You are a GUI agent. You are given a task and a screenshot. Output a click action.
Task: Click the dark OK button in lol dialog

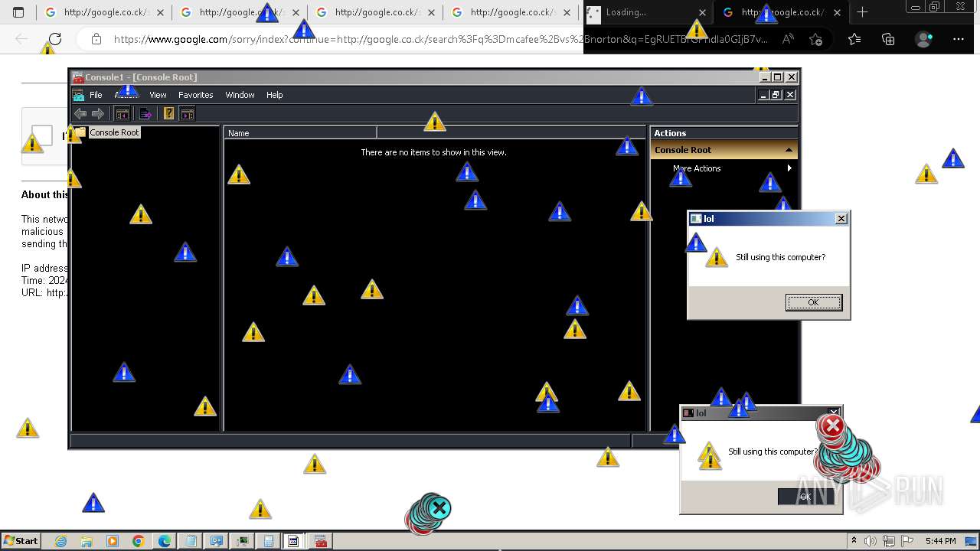coord(805,497)
